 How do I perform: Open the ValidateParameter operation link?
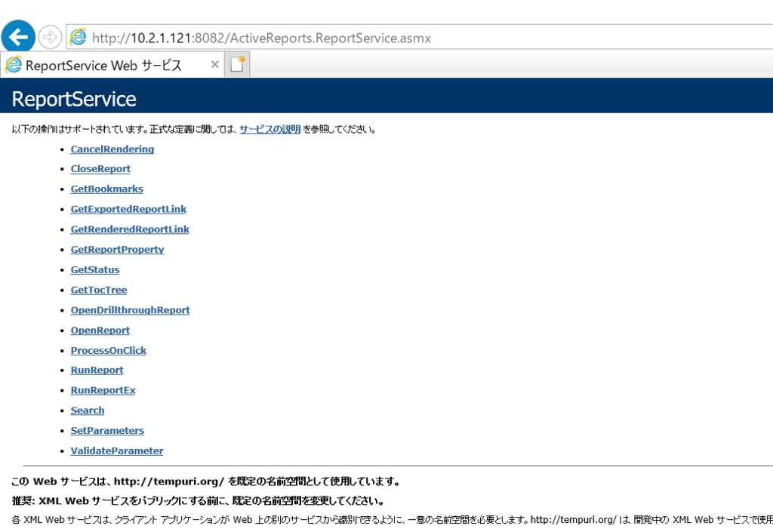(x=117, y=451)
